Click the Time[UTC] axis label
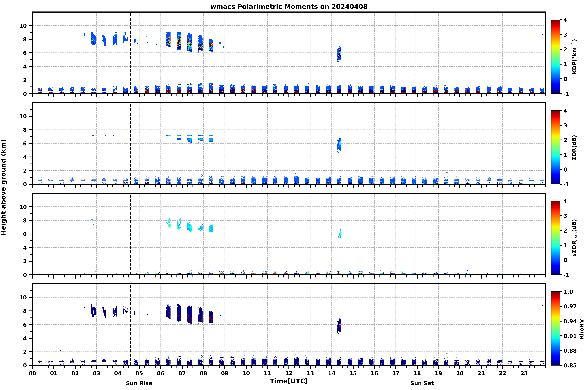This screenshot has height=390, width=588. click(289, 381)
